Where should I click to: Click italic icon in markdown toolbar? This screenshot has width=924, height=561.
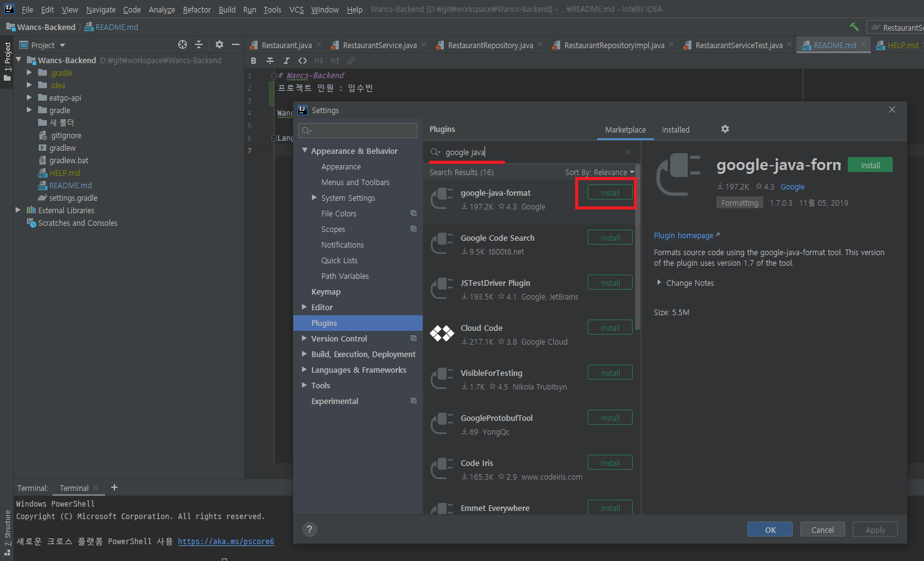(x=286, y=61)
